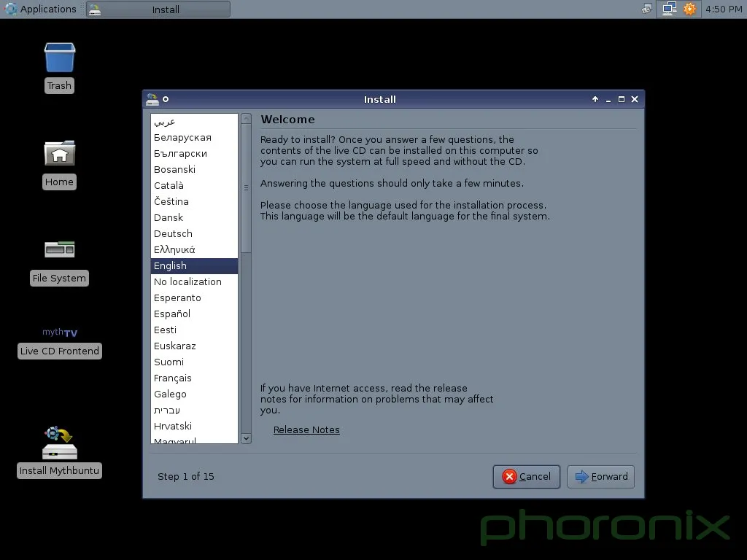
Task: Close the Install window
Action: point(635,99)
